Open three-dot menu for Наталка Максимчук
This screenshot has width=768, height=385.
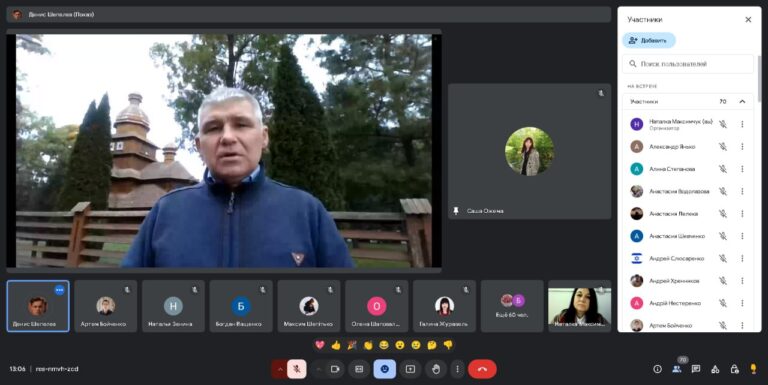point(743,124)
